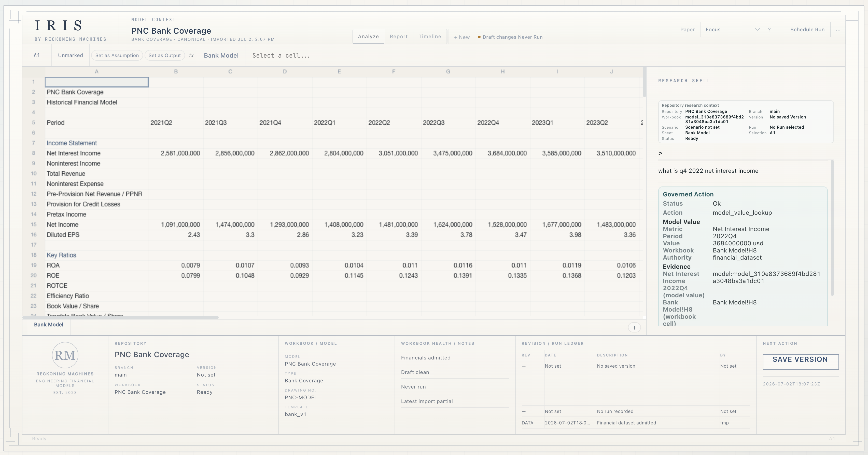This screenshot has height=455, width=868.
Task: Select row header 15
Action: 33,225
